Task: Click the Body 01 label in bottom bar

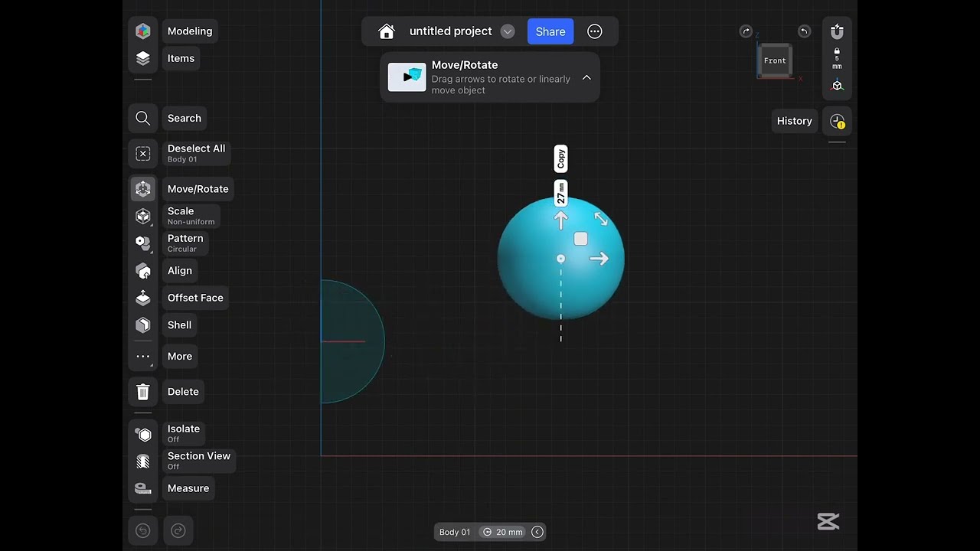Action: [x=455, y=532]
